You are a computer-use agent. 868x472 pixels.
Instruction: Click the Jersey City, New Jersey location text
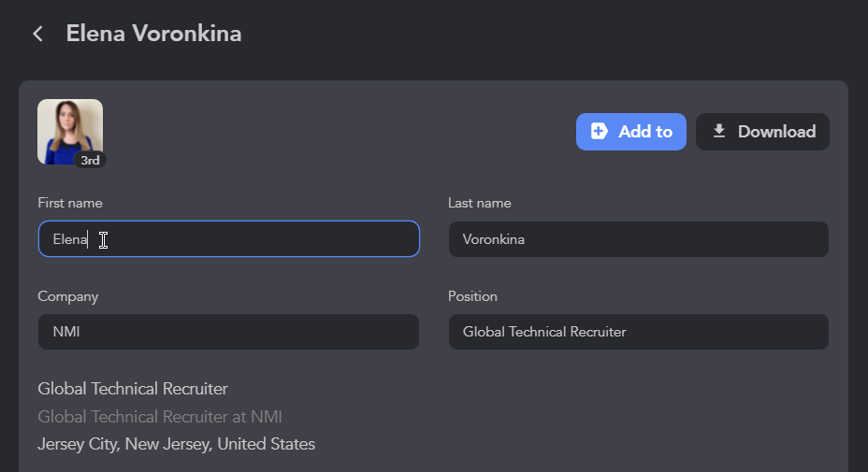(x=176, y=444)
